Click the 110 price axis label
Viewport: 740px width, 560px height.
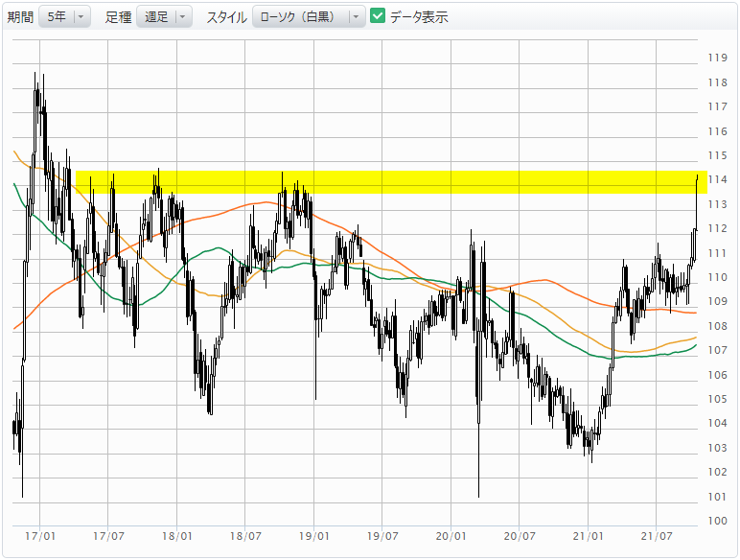[x=717, y=277]
